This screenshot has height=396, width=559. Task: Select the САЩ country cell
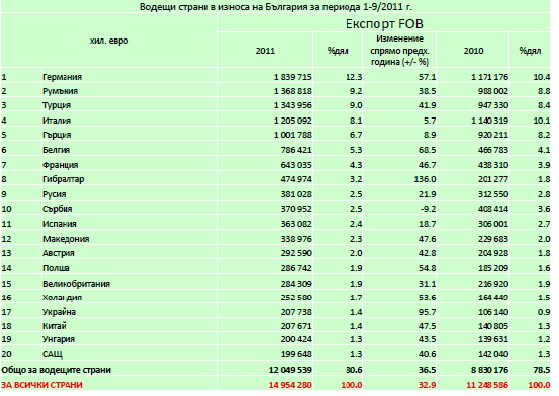tap(52, 354)
